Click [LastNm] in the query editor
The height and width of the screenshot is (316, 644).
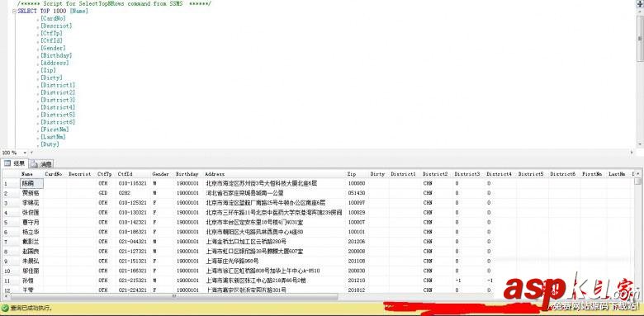tap(53, 137)
